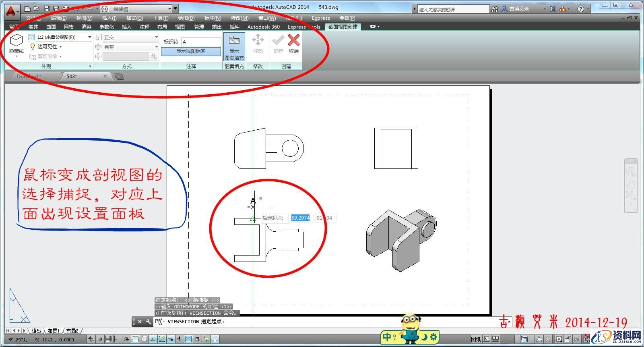Click the 显示图案填充 hatch display icon
Screen dimensions: 644x347
234,41
